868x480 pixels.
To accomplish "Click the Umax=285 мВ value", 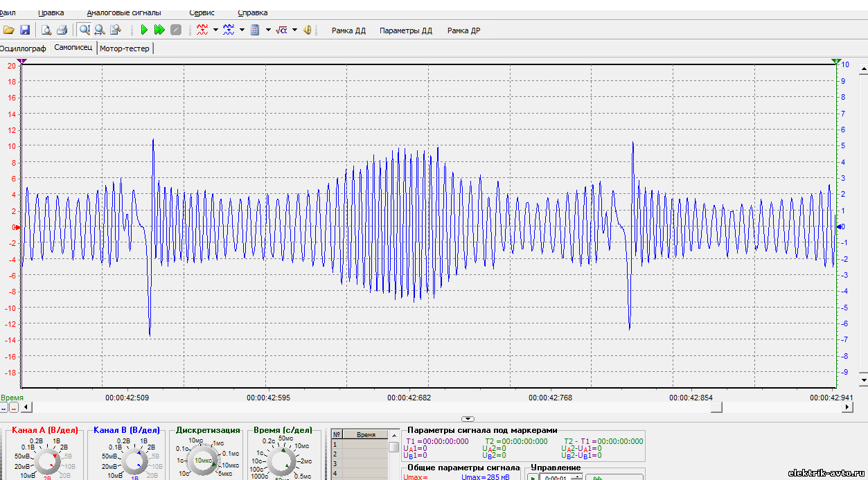I will point(487,477).
